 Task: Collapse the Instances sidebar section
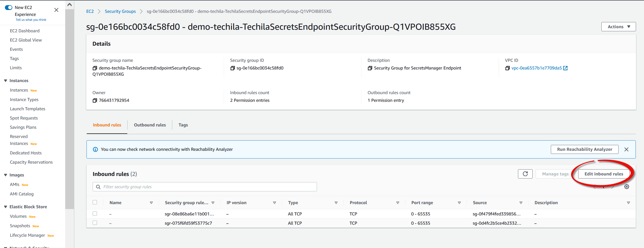tap(5, 81)
